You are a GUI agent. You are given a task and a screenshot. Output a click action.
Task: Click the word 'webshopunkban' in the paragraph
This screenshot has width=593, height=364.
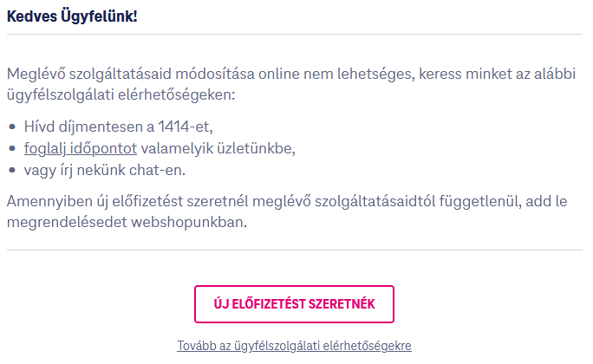(x=187, y=222)
